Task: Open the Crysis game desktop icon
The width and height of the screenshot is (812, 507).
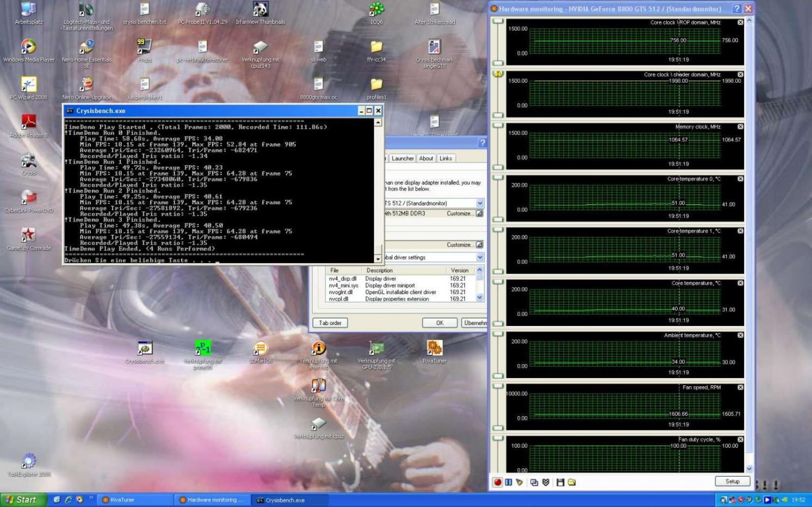Action: coord(29,164)
